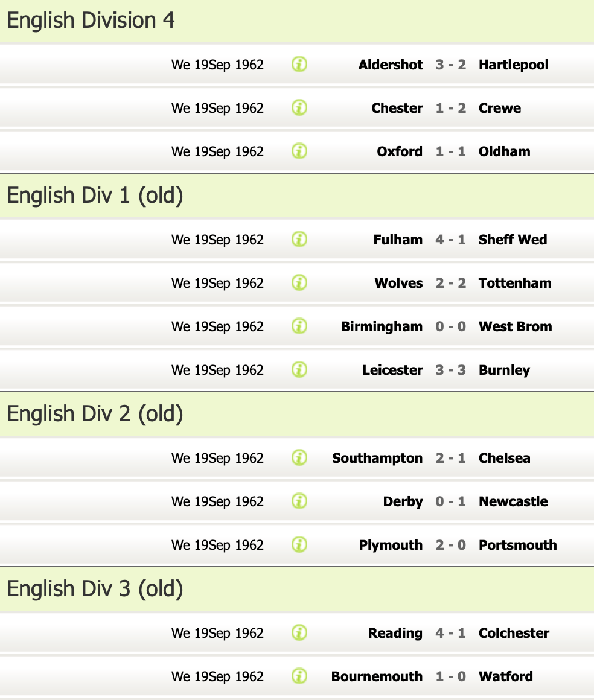This screenshot has height=700, width=594.
Task: Open the Aldershot team link
Action: [391, 65]
